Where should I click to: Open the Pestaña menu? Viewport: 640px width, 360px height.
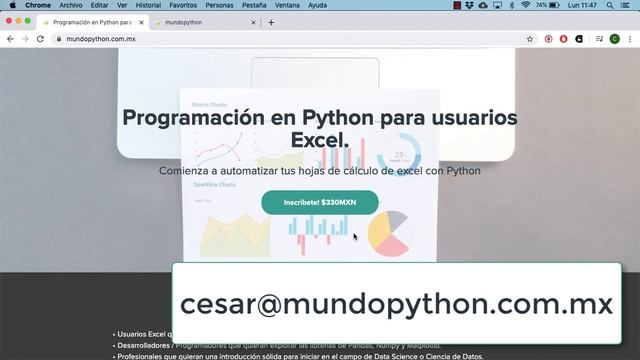coord(254,5)
